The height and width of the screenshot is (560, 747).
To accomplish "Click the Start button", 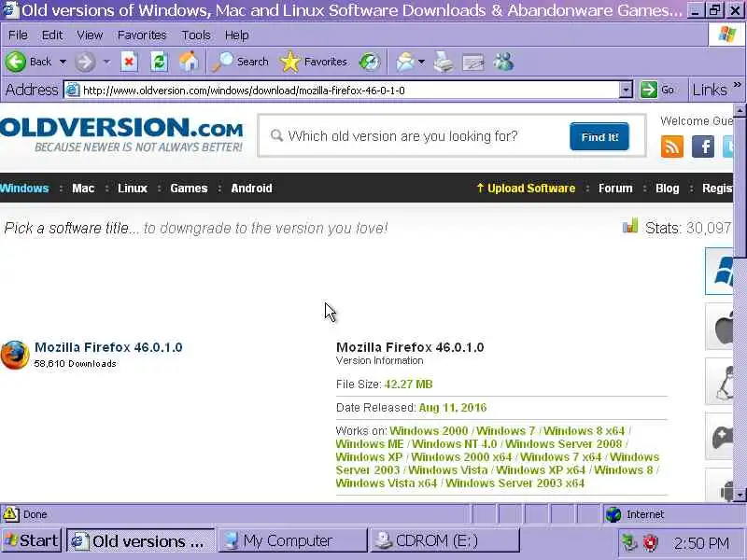I will click(x=32, y=540).
